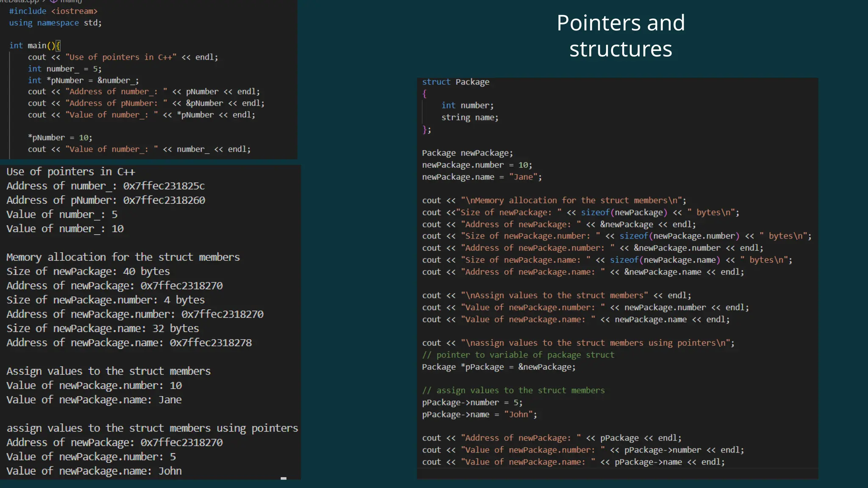Click output line "Value of number_: 5"
Image resolution: width=868 pixels, height=488 pixels.
click(62, 215)
